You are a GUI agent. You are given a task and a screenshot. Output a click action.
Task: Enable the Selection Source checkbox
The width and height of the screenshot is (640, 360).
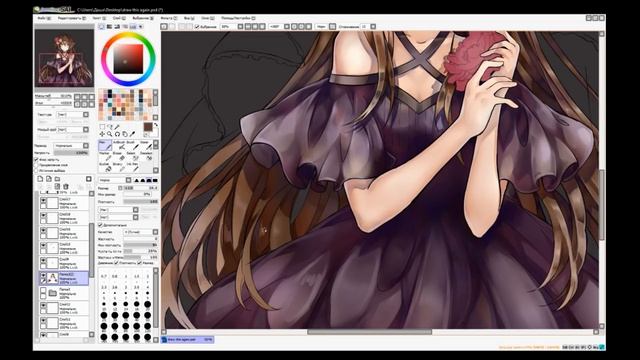click(x=36, y=171)
